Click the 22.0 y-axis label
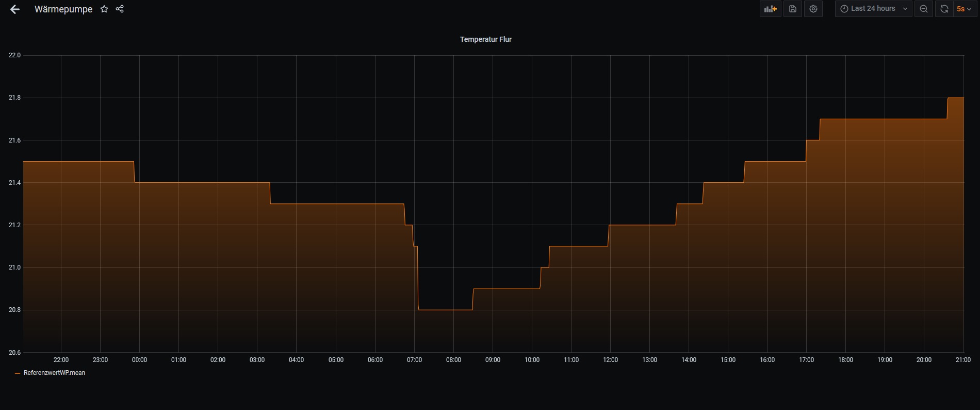 (14, 55)
